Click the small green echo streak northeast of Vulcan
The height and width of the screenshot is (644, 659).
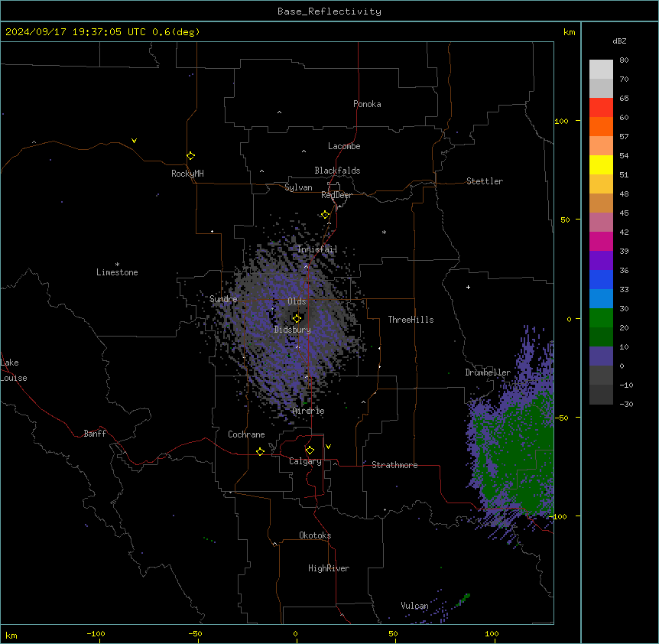click(463, 600)
